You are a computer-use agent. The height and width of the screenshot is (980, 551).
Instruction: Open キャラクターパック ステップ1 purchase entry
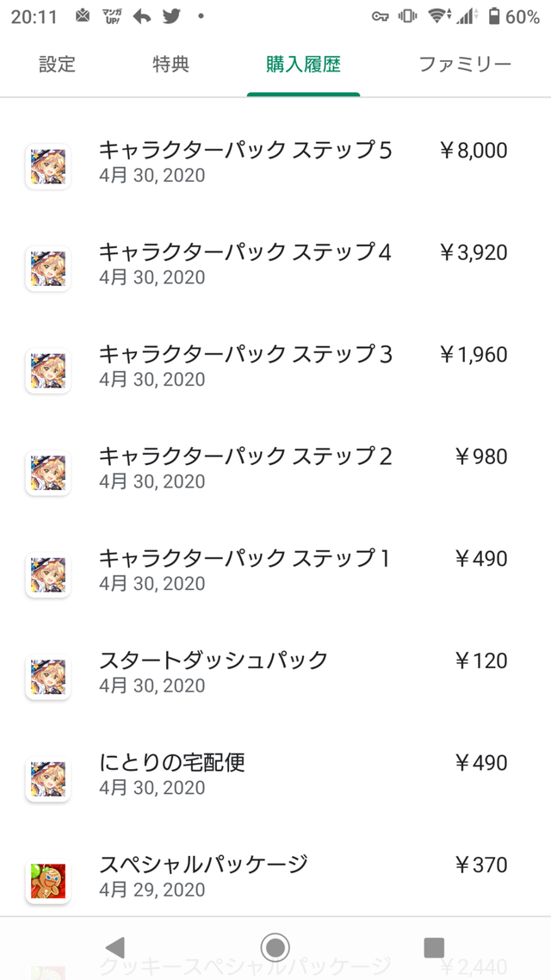[245, 569]
